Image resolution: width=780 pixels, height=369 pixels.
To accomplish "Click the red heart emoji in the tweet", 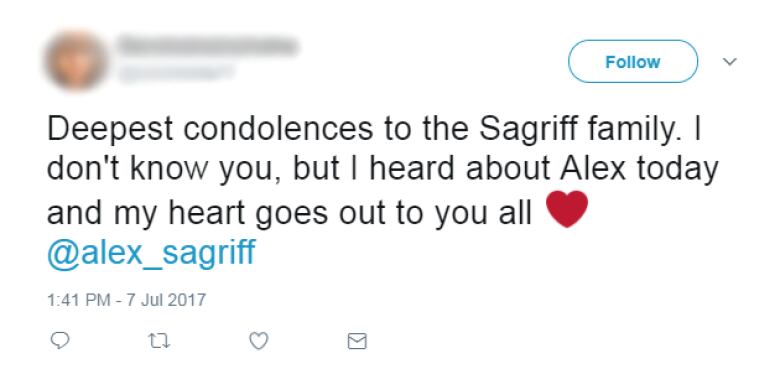I will pyautogui.click(x=567, y=209).
